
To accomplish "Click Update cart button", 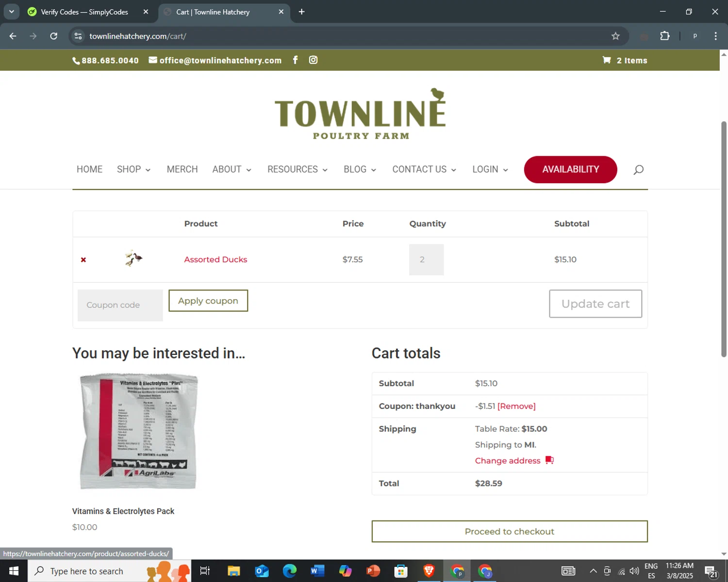I will point(596,304).
